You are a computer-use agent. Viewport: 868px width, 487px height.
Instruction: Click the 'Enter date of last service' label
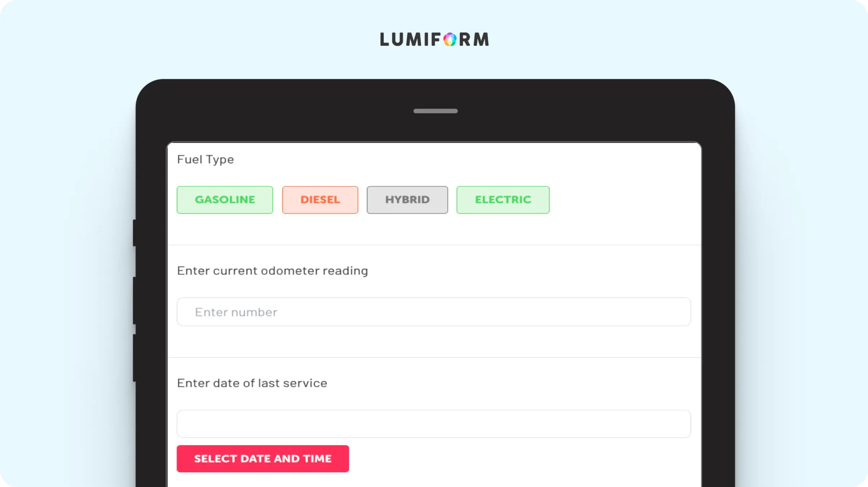(252, 383)
